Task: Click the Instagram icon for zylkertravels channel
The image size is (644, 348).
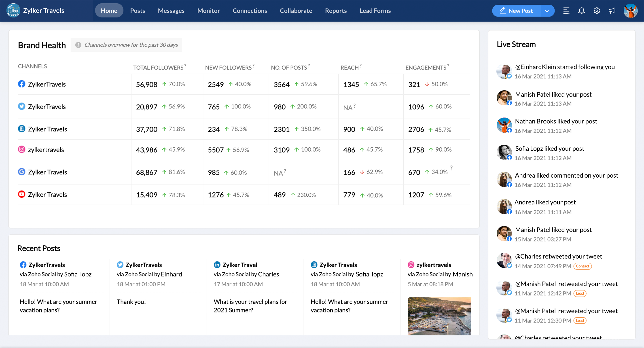Action: point(22,149)
